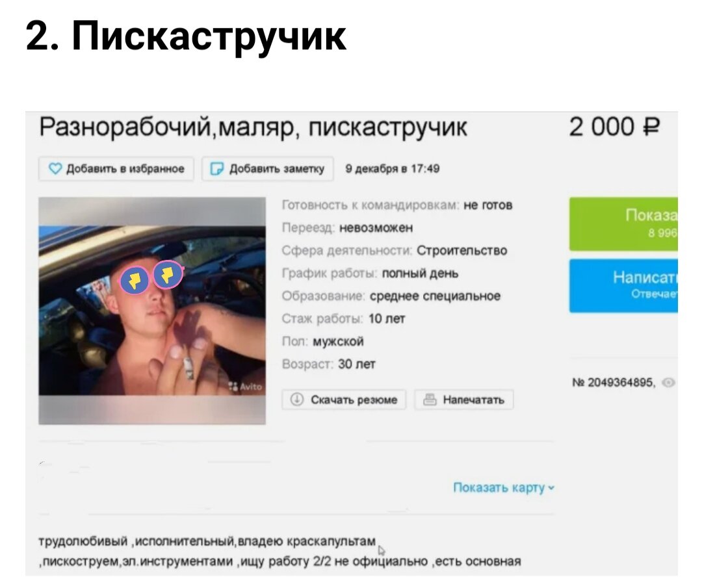This screenshot has height=588, width=702.
Task: Open the Добавить заметку button
Action: [x=268, y=169]
